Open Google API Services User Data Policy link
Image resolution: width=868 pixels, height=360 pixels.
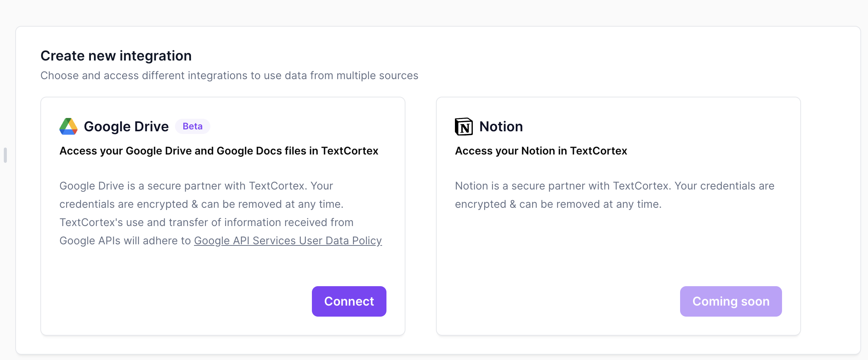tap(288, 241)
